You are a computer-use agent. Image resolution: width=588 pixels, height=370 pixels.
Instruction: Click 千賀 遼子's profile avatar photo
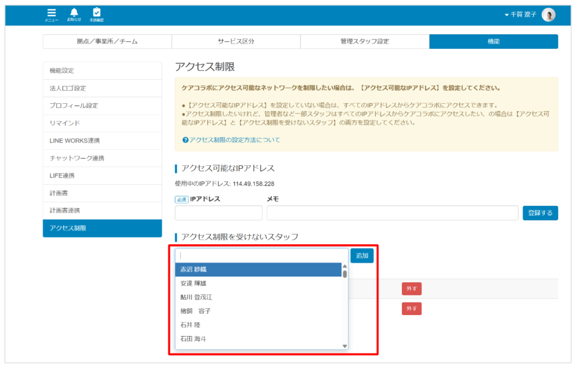pyautogui.click(x=549, y=15)
